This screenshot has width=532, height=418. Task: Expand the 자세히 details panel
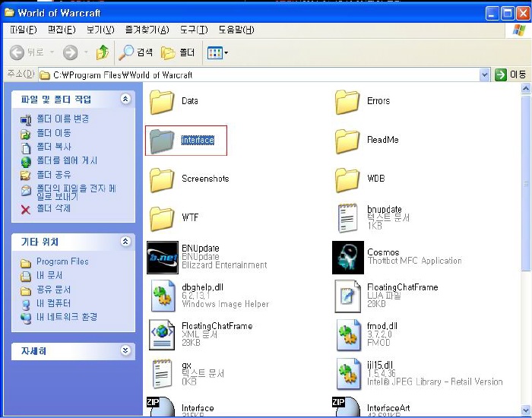point(125,350)
